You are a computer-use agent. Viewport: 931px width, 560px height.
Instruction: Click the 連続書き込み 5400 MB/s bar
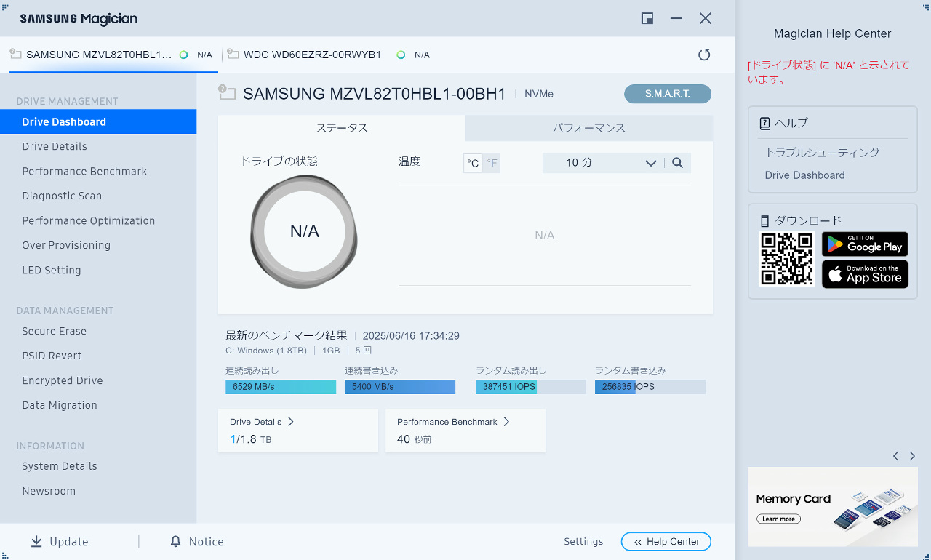pos(400,387)
